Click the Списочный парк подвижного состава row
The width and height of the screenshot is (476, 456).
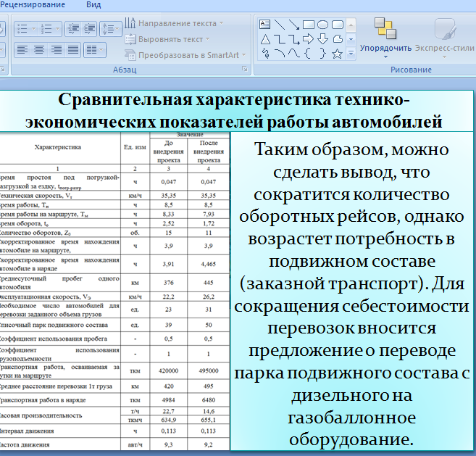[114, 325]
